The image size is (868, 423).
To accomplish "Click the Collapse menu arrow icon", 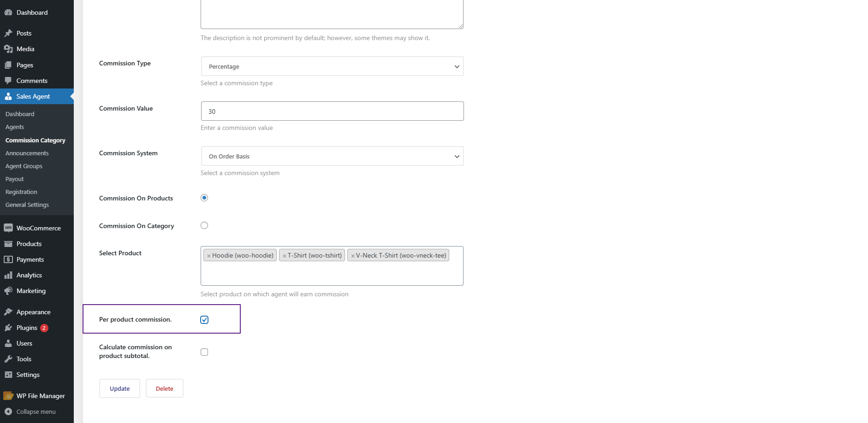I will 8,411.
